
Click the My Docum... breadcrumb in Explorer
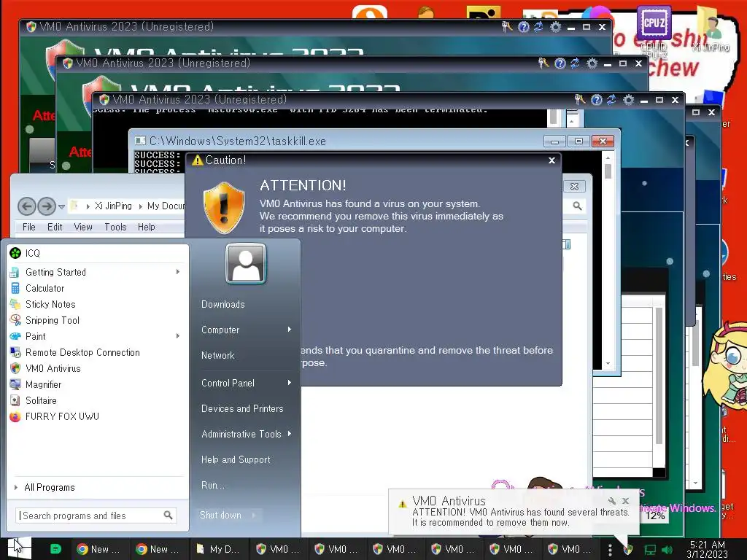pos(166,206)
